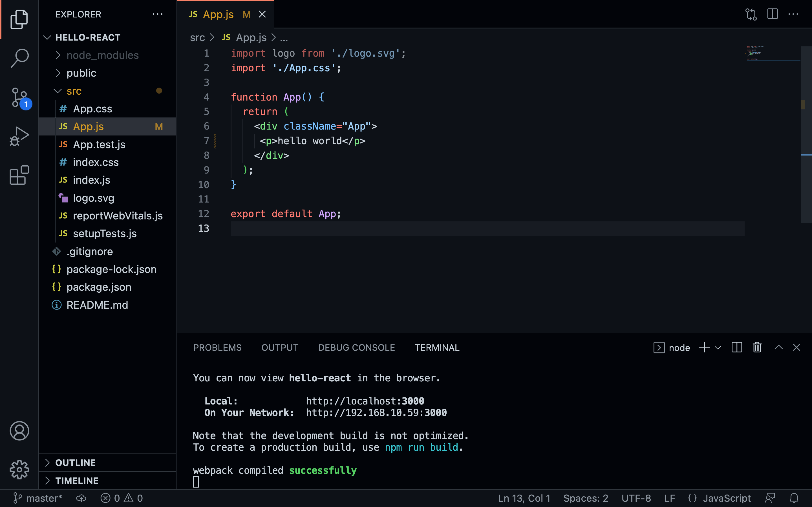Open the Extensions view
This screenshot has height=507, width=812.
point(19,175)
